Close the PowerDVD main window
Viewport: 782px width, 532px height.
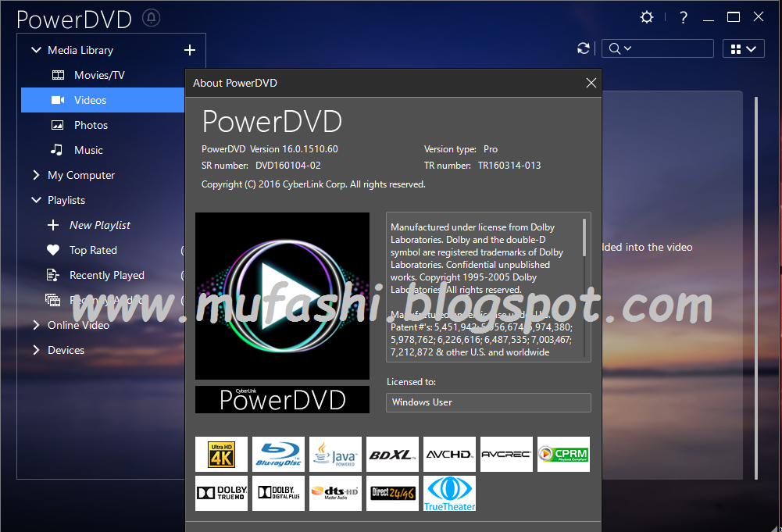(x=759, y=17)
